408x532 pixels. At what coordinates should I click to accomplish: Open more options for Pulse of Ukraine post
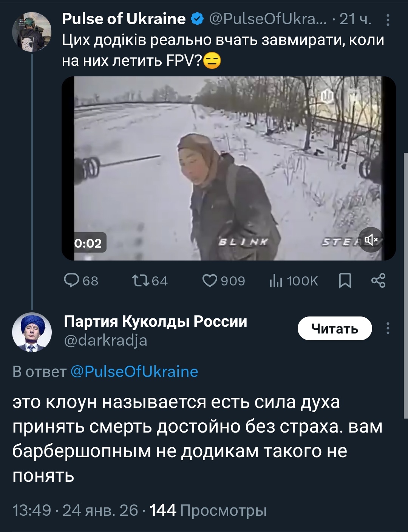point(388,20)
